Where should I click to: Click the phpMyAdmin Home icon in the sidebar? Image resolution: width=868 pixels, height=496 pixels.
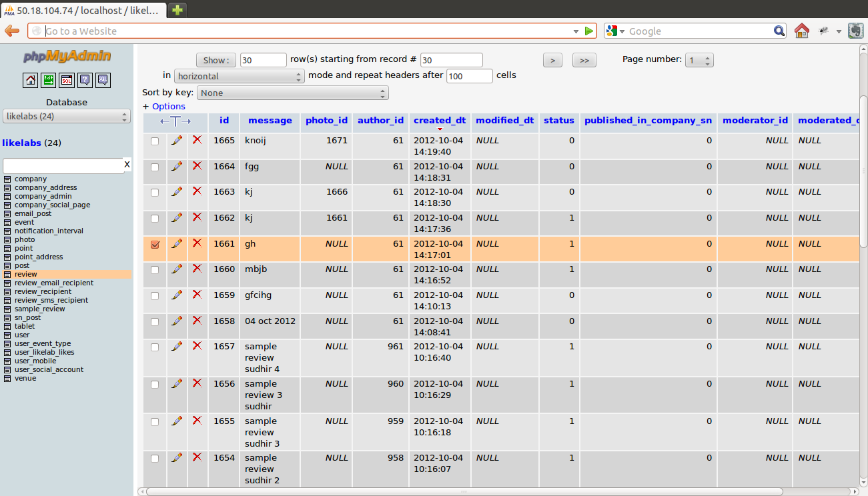coord(31,81)
